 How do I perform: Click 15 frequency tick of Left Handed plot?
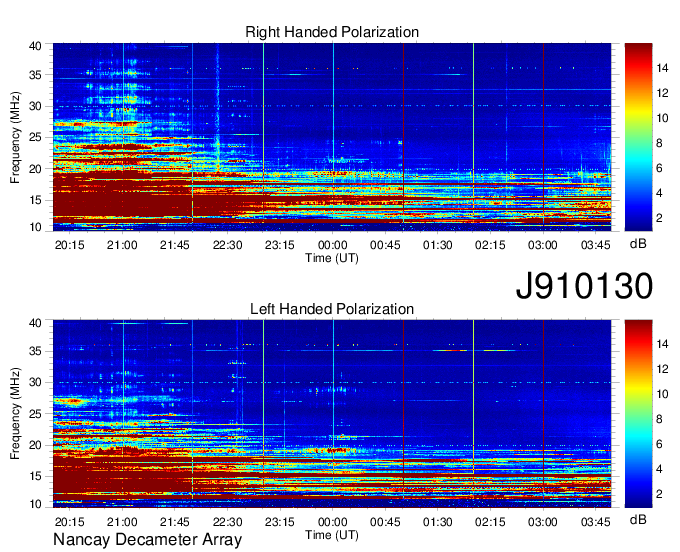click(x=36, y=477)
